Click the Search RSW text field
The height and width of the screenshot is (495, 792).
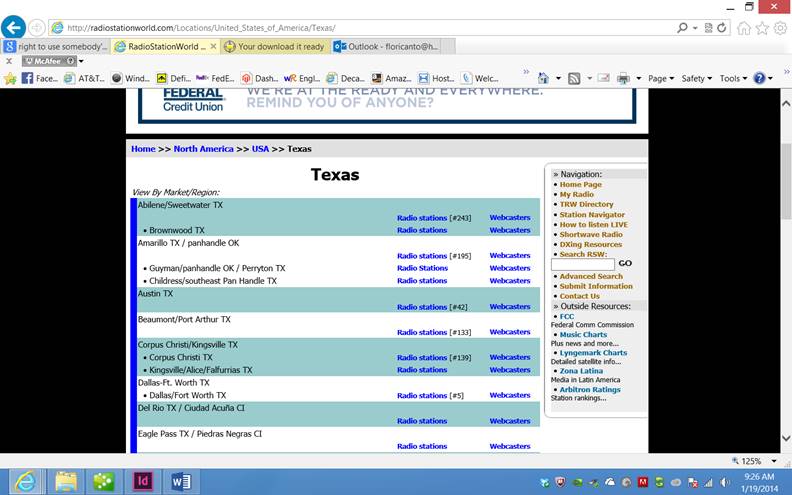(582, 264)
